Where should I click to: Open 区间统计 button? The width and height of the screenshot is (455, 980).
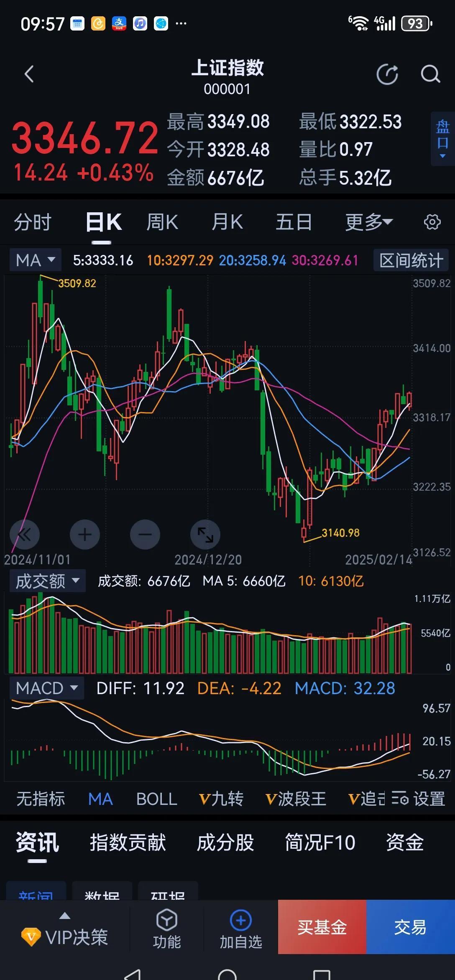(x=411, y=260)
